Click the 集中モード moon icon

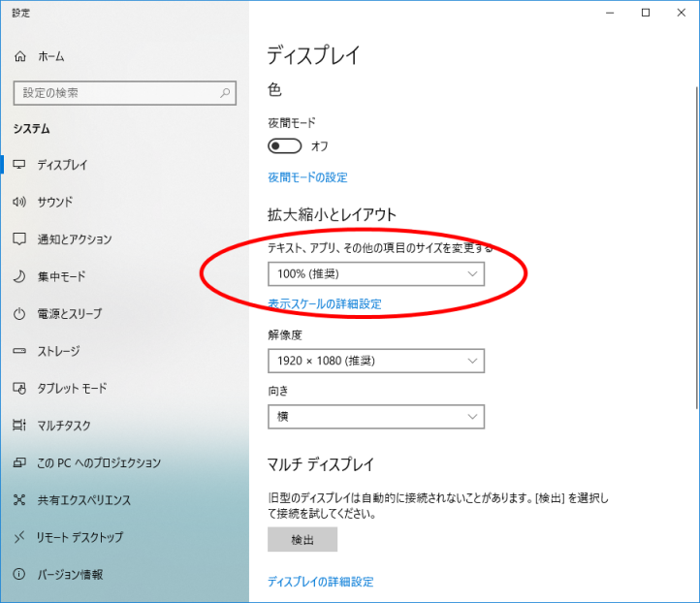[x=19, y=276]
